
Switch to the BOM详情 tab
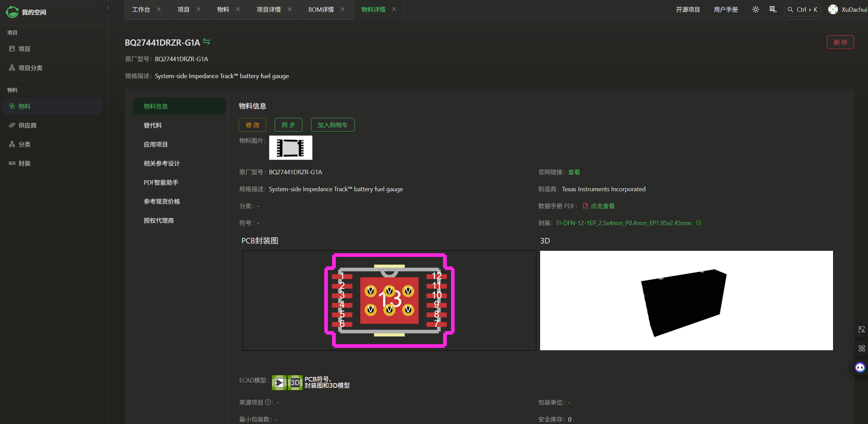coord(321,9)
